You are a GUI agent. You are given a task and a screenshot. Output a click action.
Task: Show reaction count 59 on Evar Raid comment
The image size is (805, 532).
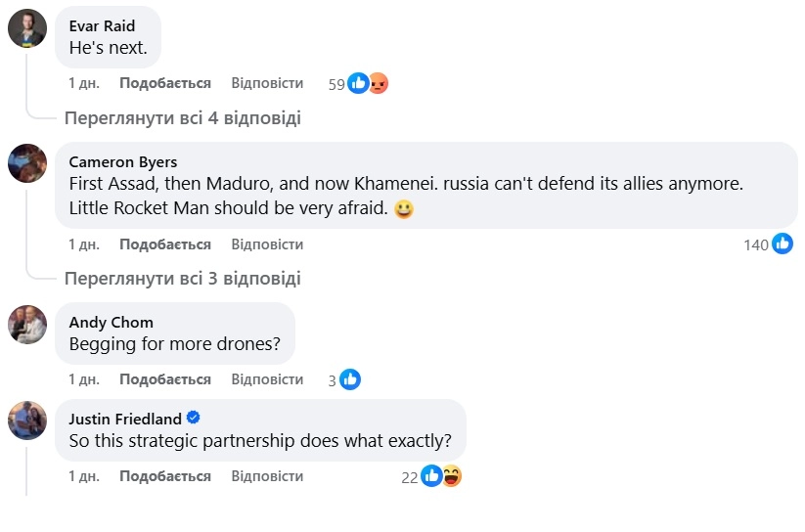[x=336, y=85]
